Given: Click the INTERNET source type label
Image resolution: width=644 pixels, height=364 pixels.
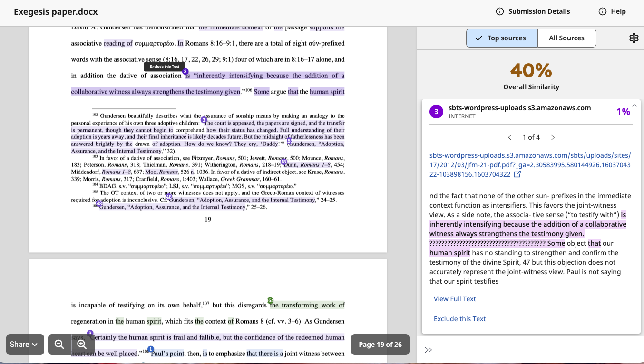Looking at the screenshot, I should (462, 116).
